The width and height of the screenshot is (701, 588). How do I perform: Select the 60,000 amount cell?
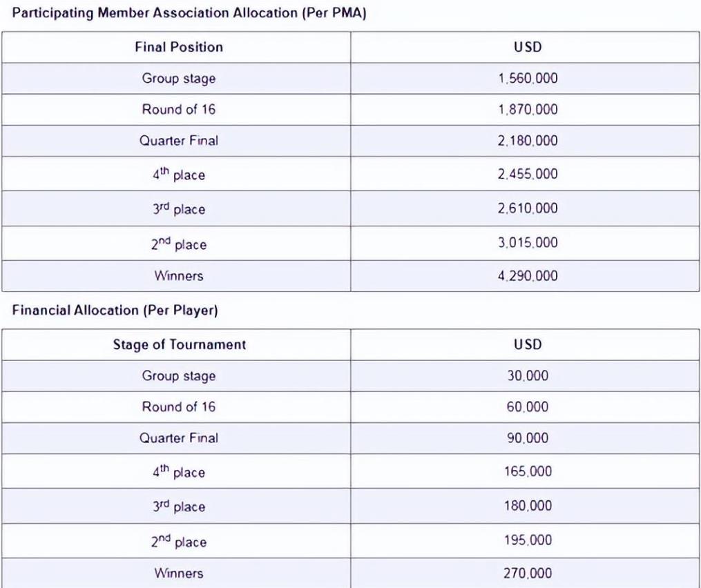click(528, 406)
